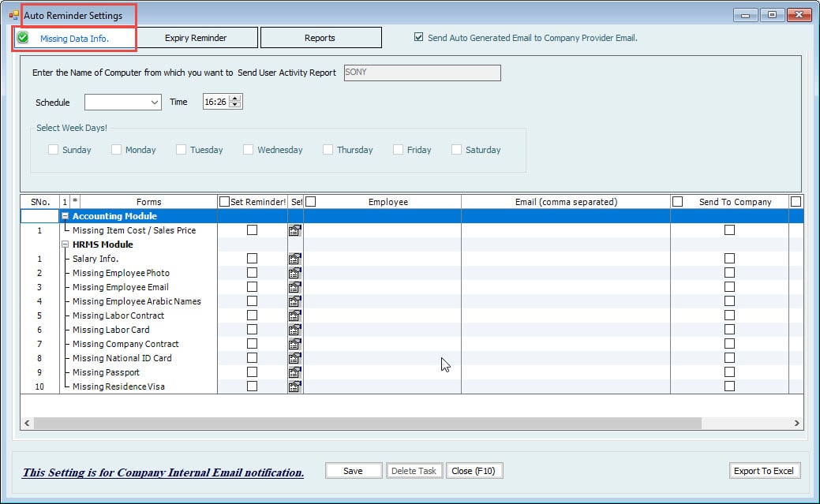Screen dimensions: 820x504
Task: Open settings icon for Missing Labor Contract row
Action: tap(295, 315)
